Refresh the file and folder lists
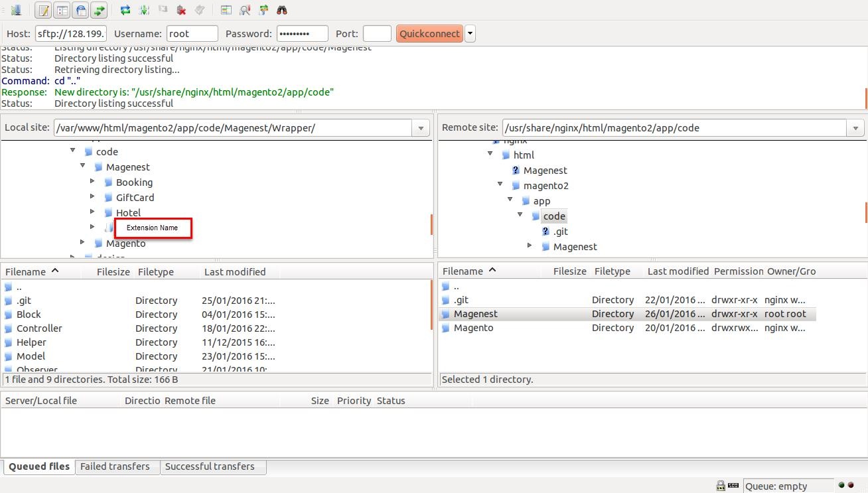Viewport: 868px width, 493px height. click(x=125, y=10)
